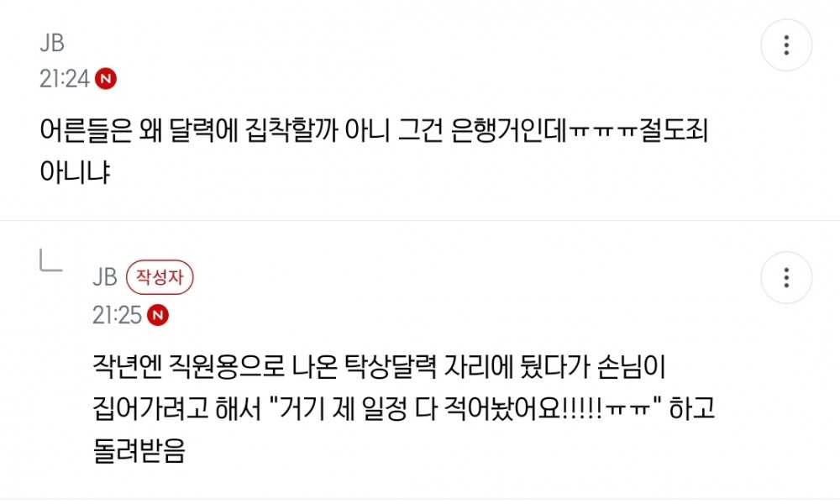Click the 21:24 timestamp
This screenshot has width=840, height=504.
[x=65, y=79]
